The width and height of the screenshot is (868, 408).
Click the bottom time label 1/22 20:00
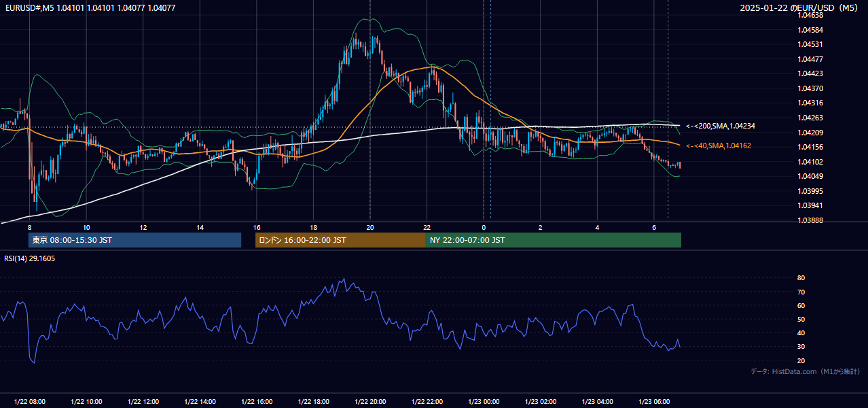370,402
